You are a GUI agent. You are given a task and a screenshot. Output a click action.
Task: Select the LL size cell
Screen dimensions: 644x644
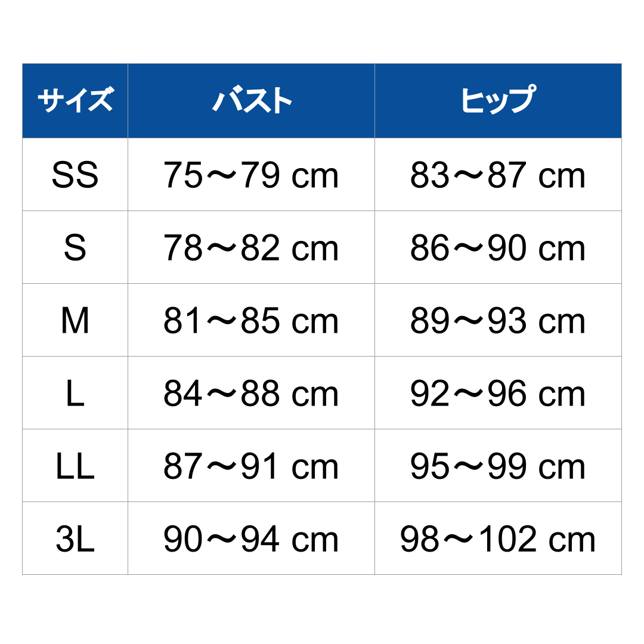point(75,466)
